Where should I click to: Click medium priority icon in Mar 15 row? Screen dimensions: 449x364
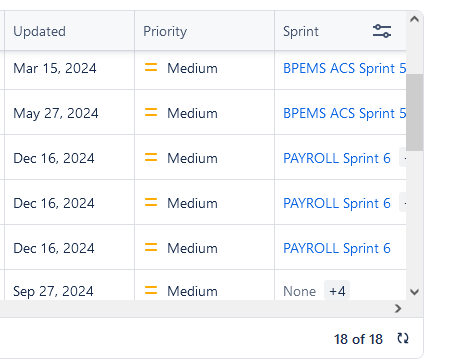click(x=151, y=68)
